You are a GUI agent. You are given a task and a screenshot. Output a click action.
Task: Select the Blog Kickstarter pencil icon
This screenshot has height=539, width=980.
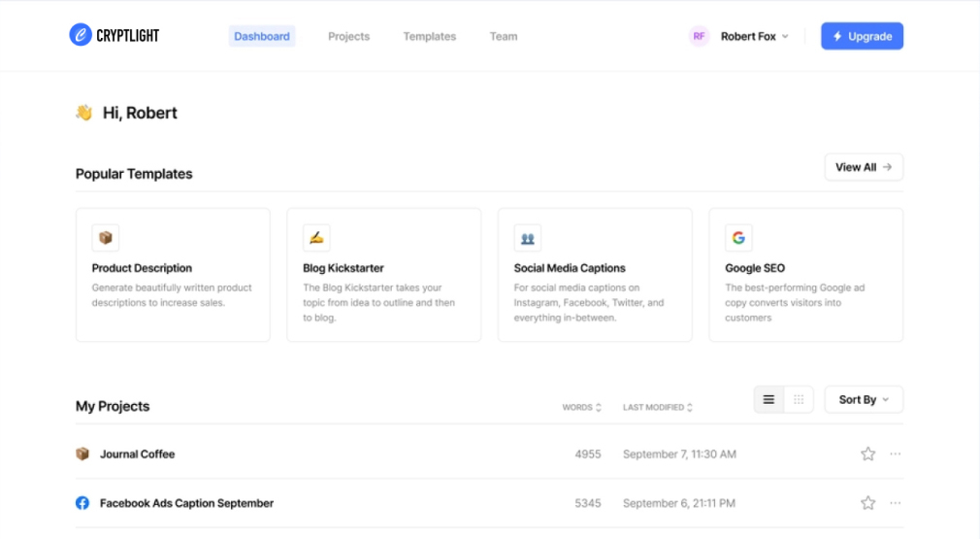[316, 238]
